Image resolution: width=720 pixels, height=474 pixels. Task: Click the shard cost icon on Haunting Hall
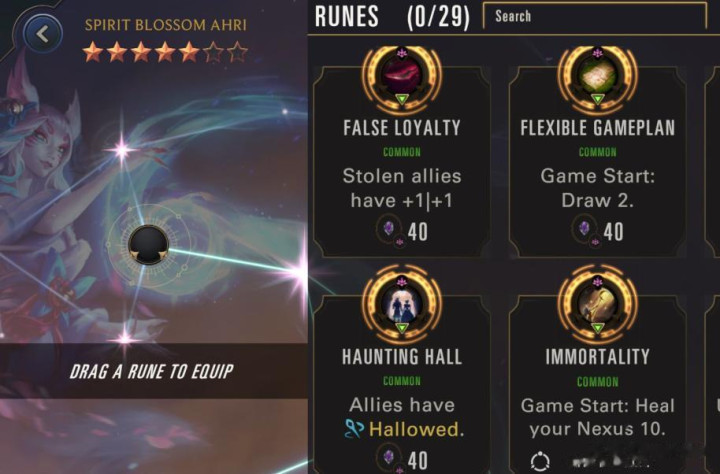(x=389, y=458)
